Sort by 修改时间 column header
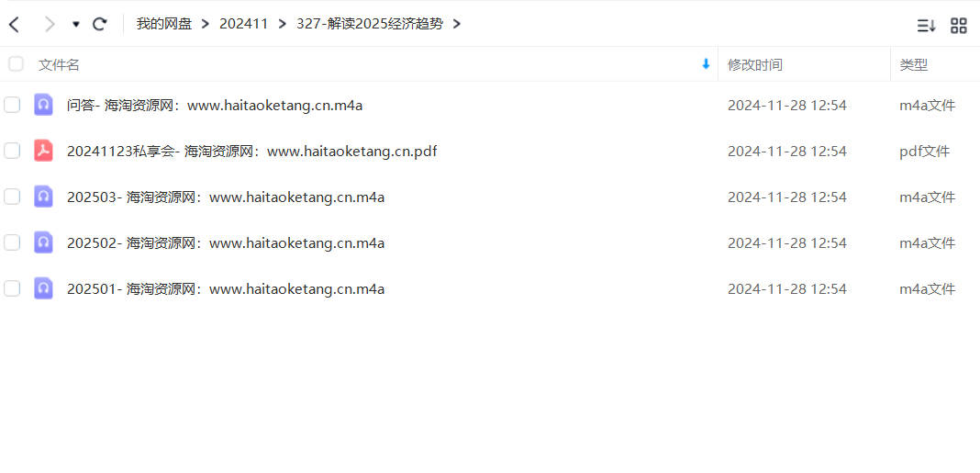Viewport: 980px width, 473px height. pos(755,64)
